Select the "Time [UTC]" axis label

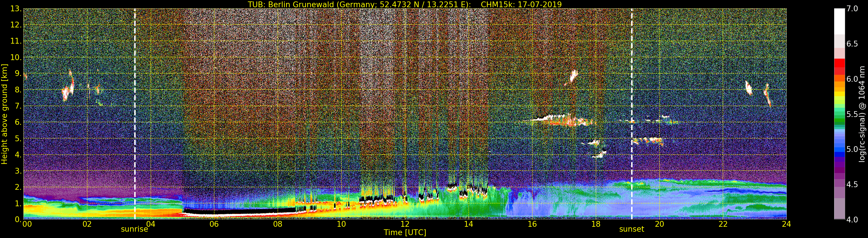click(405, 232)
